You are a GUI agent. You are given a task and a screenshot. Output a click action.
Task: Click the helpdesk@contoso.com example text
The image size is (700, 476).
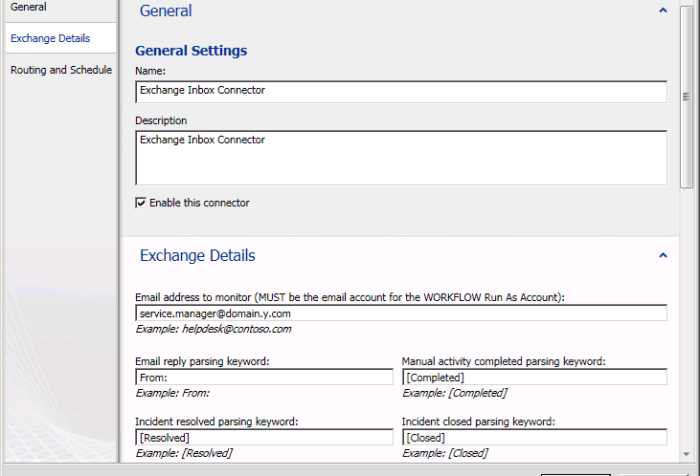[215, 329]
